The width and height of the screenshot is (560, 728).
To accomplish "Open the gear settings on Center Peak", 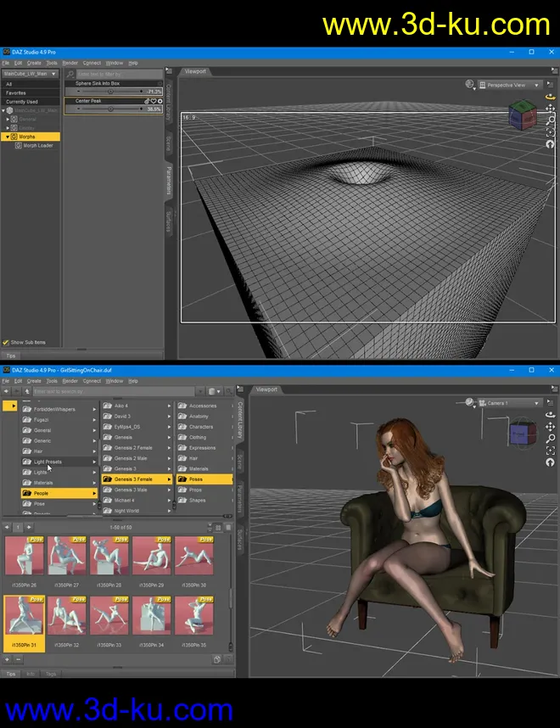I will coord(160,101).
